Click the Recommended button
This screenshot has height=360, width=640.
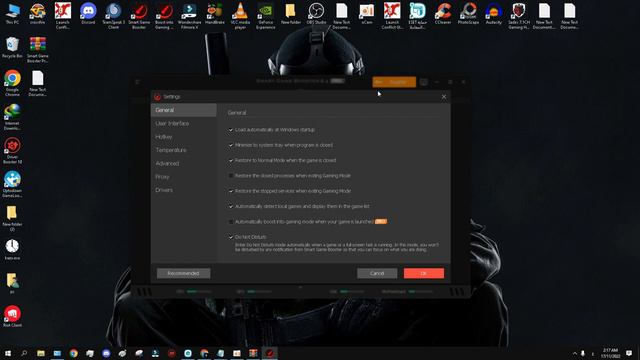click(x=184, y=273)
